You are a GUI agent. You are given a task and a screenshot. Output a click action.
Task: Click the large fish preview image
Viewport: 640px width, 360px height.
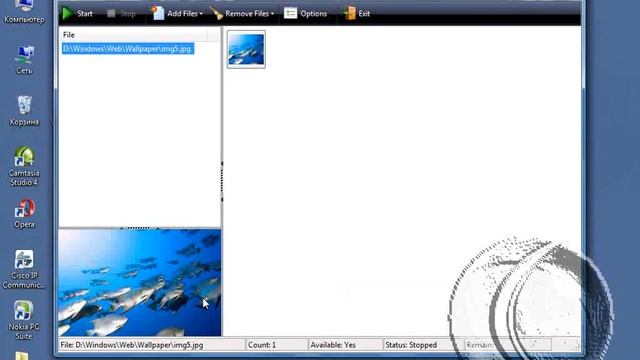tap(140, 282)
